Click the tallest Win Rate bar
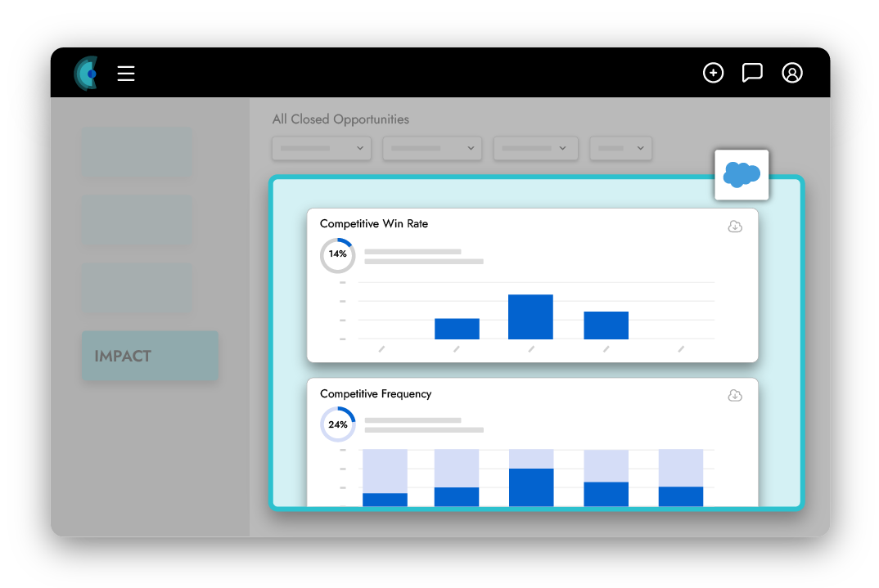Image resolution: width=879 pixels, height=588 pixels. pos(530,316)
